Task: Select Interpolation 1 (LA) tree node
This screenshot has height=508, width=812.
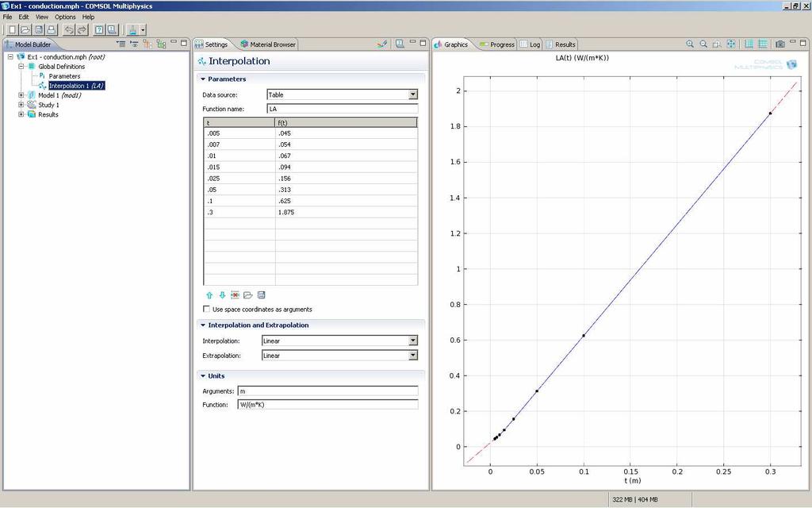Action: [77, 86]
